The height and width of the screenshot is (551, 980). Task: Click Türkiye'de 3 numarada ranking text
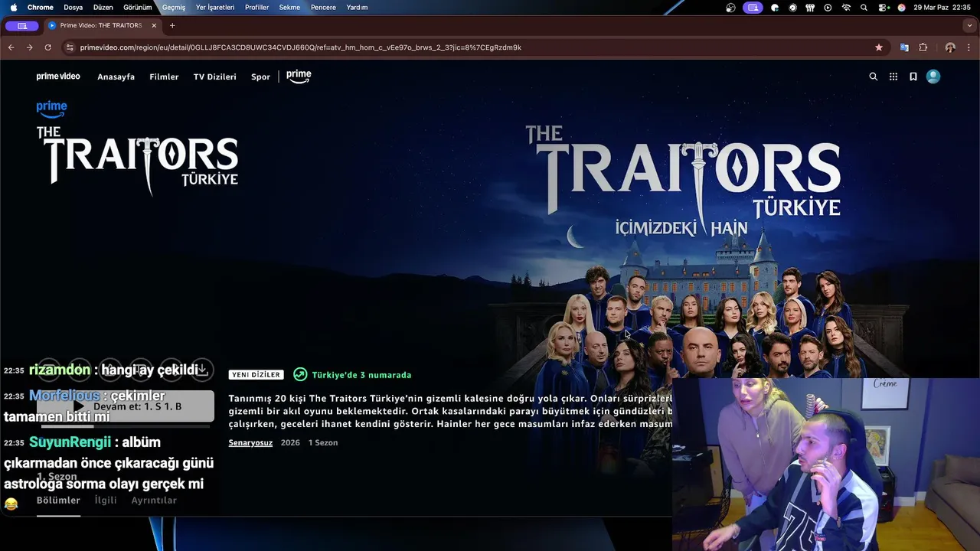(361, 375)
